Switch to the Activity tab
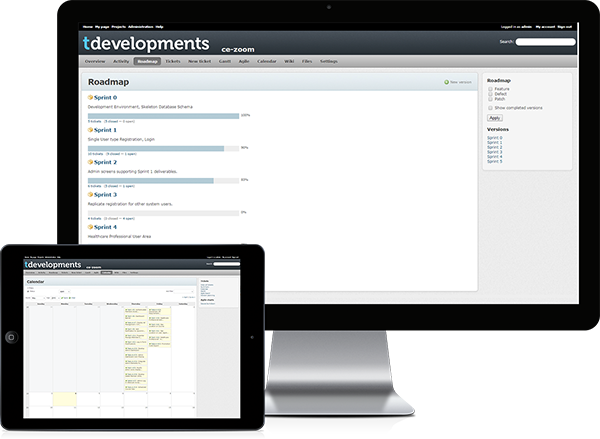The width and height of the screenshot is (600, 439). point(121,61)
